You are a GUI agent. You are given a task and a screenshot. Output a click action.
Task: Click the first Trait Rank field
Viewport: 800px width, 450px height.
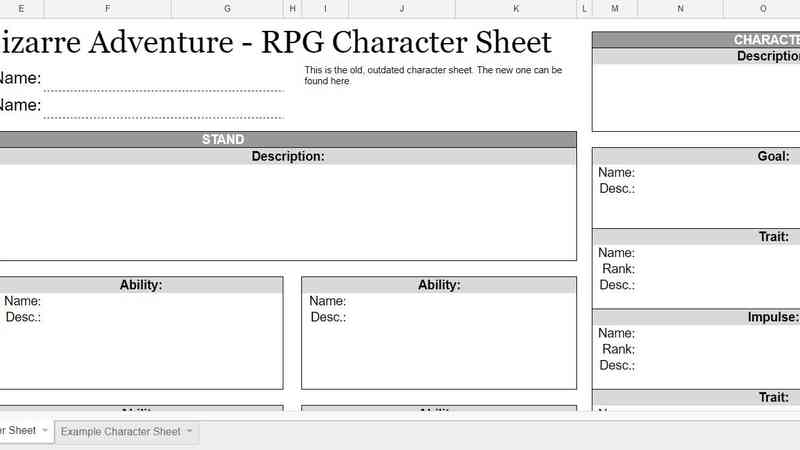[715, 269]
